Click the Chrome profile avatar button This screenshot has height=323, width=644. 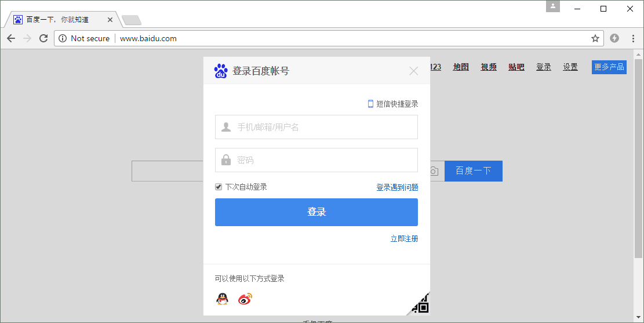coord(553,6)
